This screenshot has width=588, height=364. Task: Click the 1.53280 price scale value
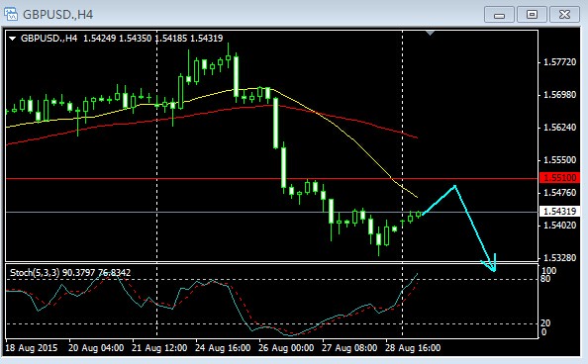tap(559, 258)
